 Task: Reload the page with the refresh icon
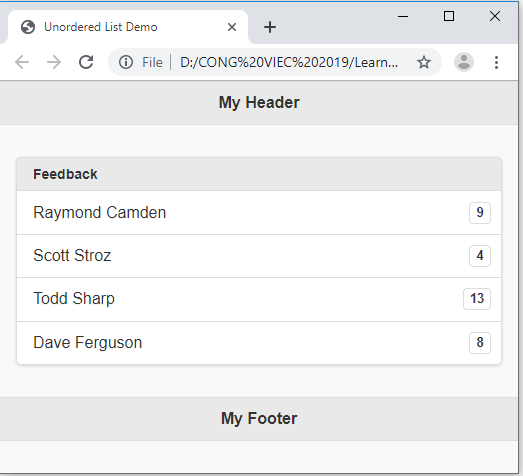86,62
